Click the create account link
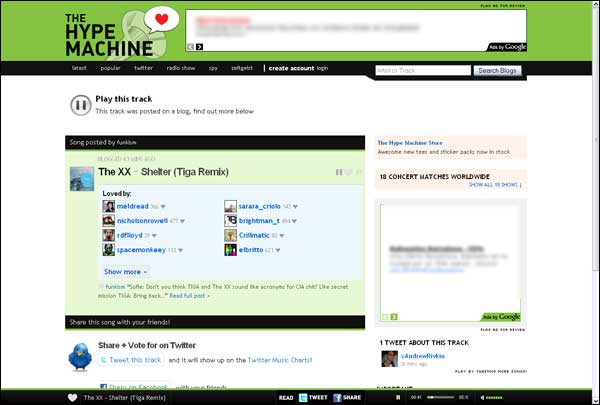The height and width of the screenshot is (405, 600). point(290,68)
